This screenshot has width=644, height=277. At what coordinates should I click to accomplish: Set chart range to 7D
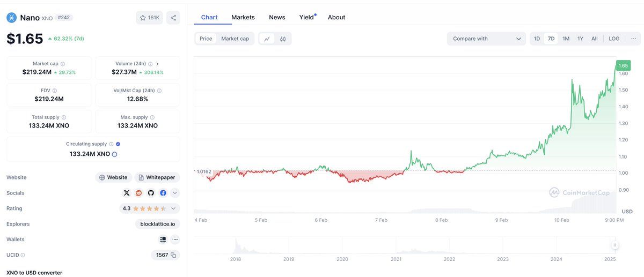(551, 39)
